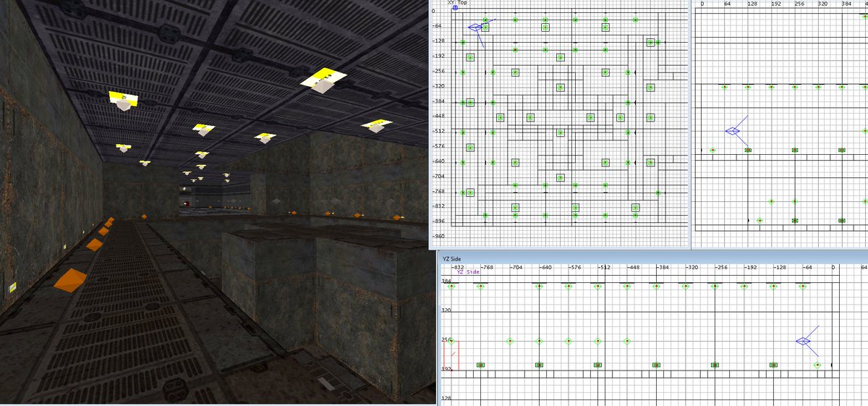Pick the light diamond under -704 in YZ Side middle row
This screenshot has height=406, width=868.
510,341
